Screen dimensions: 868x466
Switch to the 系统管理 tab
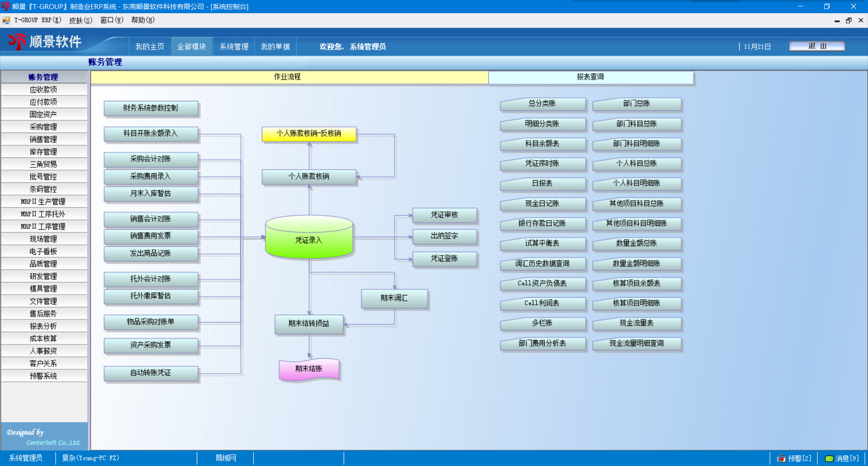(234, 47)
